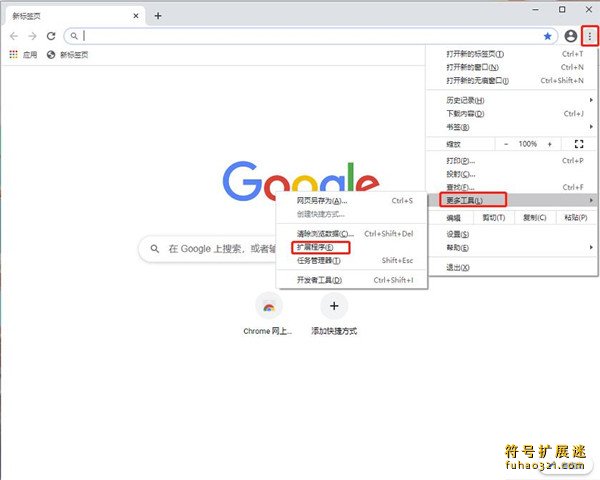The image size is (600, 480).
Task: Click the search icon in address bar
Action: pyautogui.click(x=74, y=36)
